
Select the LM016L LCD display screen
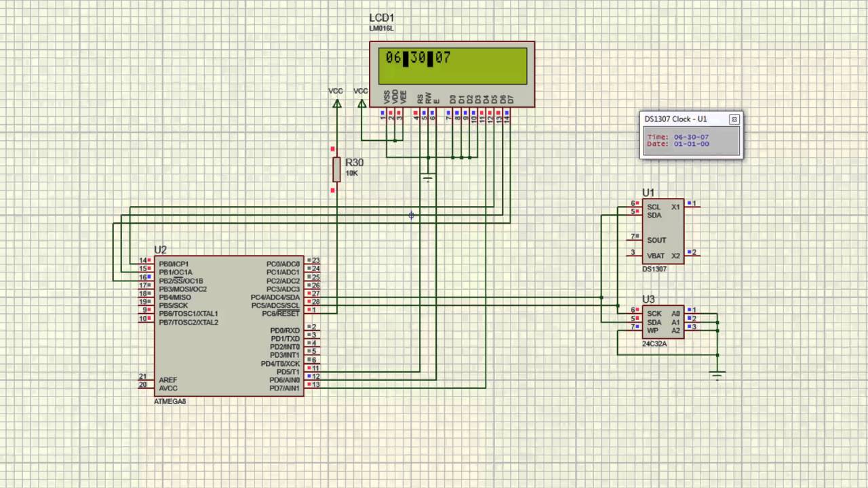[452, 66]
